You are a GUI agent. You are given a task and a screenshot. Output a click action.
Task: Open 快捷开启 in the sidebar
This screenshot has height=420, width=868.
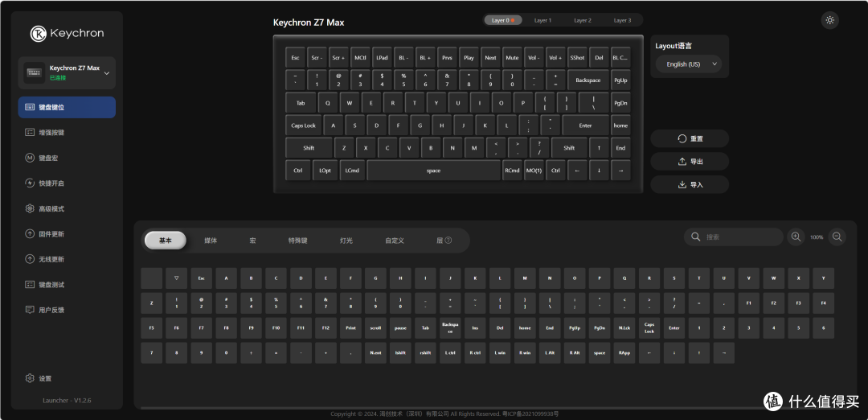point(67,183)
